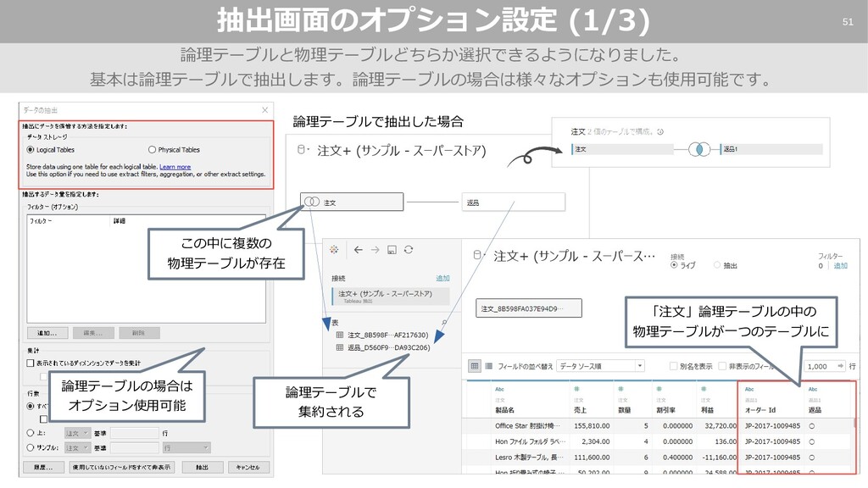Screen dimensions: 868x488
Task: Click 追加 link under フィルター
Action: (x=841, y=265)
